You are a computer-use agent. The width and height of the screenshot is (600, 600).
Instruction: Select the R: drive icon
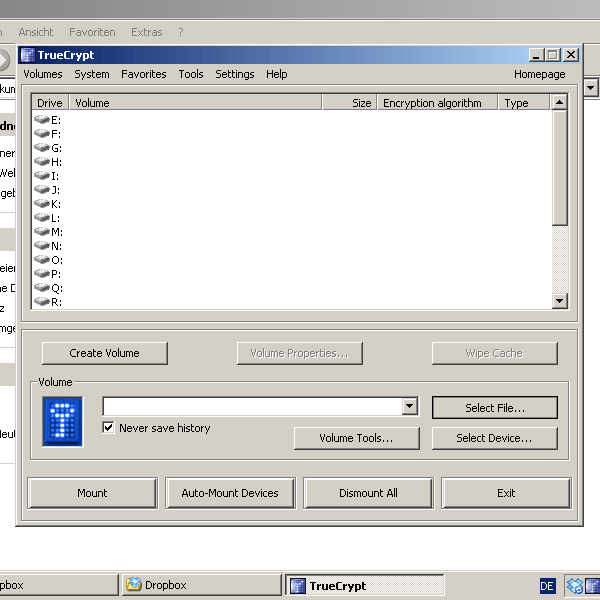click(42, 302)
